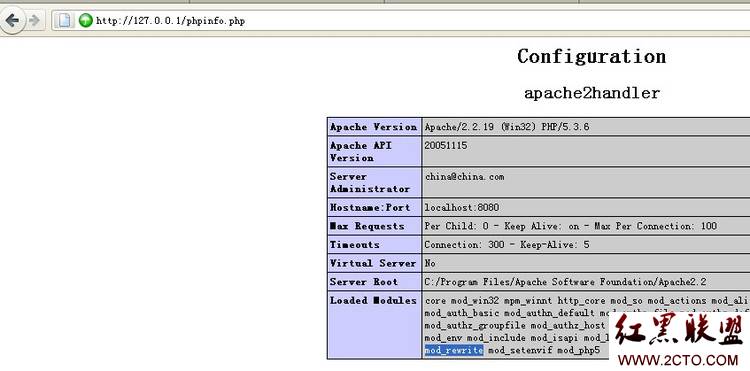Click the Virtual Server row label

coord(373,263)
